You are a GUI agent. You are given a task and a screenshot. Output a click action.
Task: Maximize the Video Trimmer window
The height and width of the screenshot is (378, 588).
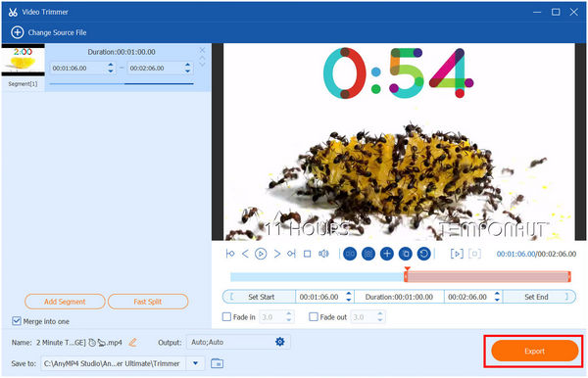tap(556, 12)
